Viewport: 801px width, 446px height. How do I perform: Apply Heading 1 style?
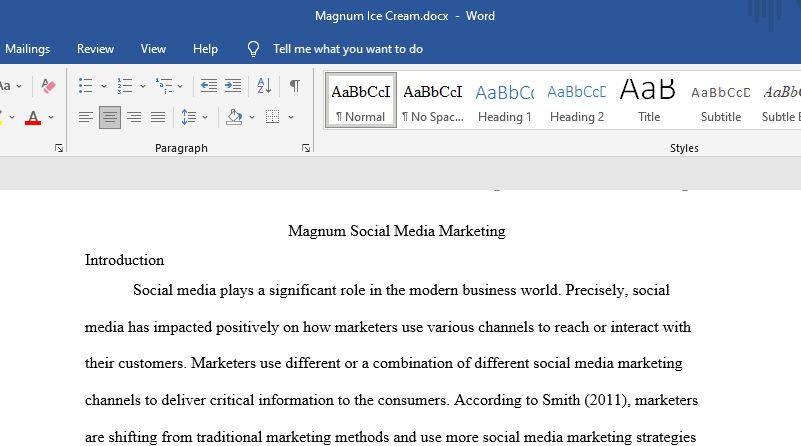pos(505,100)
